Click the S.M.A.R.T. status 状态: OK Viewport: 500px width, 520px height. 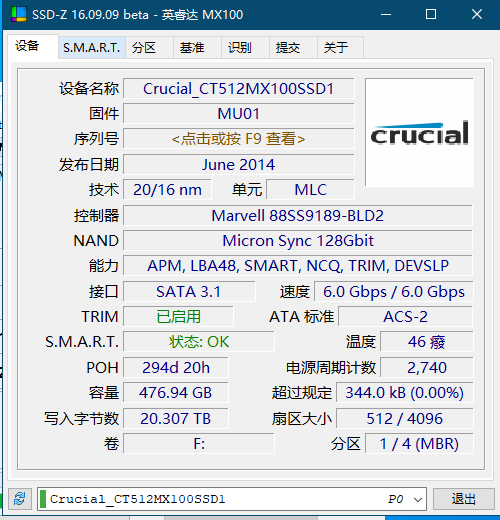click(x=199, y=342)
